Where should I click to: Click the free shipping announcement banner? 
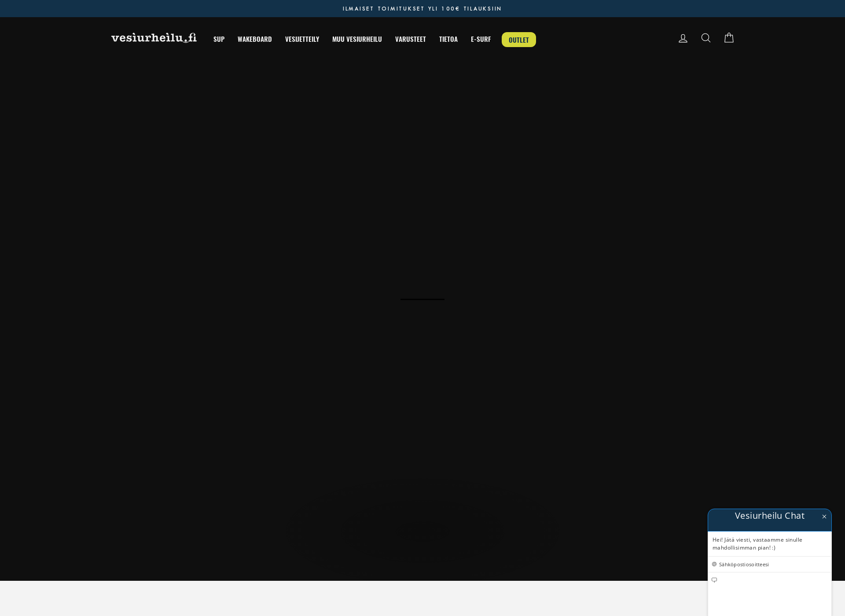click(422, 9)
